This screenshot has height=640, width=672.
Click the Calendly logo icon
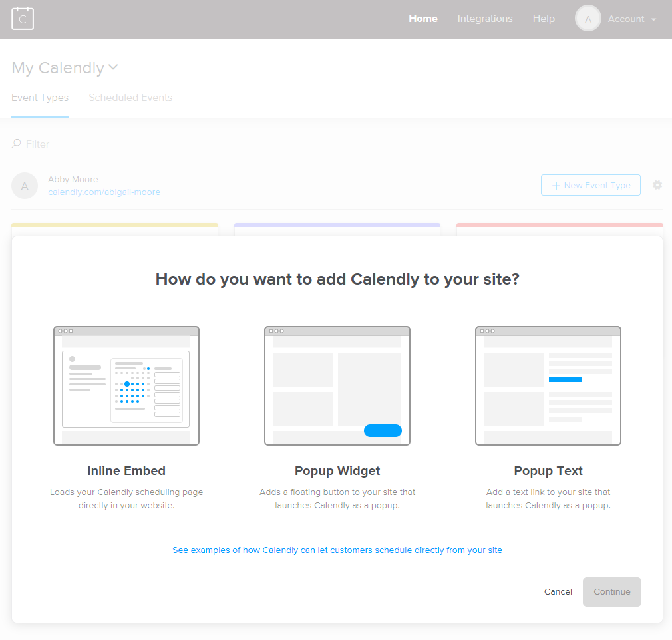(x=23, y=19)
